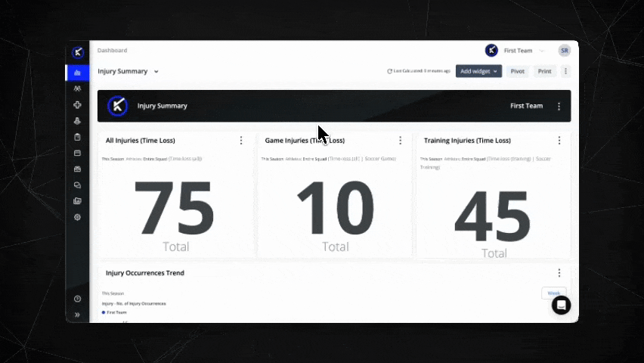644x363 pixels.
Task: Open All Injuries widget three-dot menu
Action: coord(241,141)
